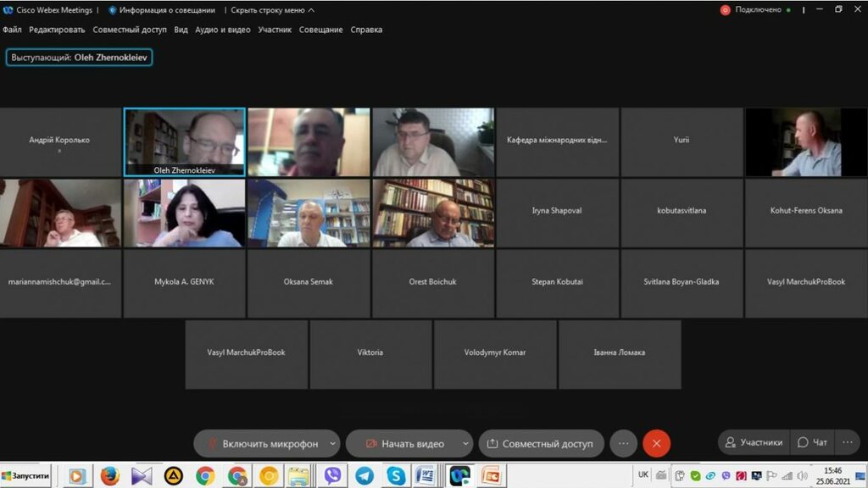Click the meeting information shield icon
The image size is (868, 488).
click(x=112, y=10)
